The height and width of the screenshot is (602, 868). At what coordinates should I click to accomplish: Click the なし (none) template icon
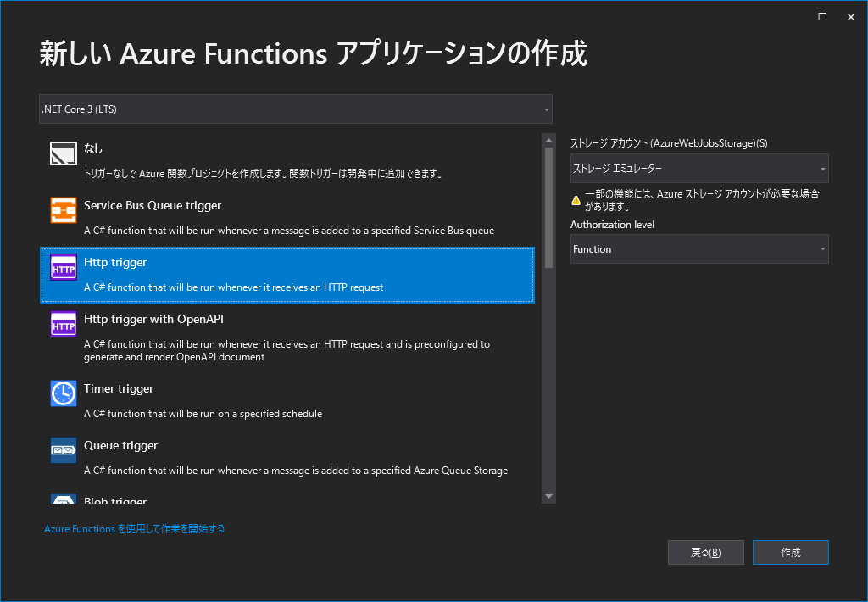click(x=63, y=153)
